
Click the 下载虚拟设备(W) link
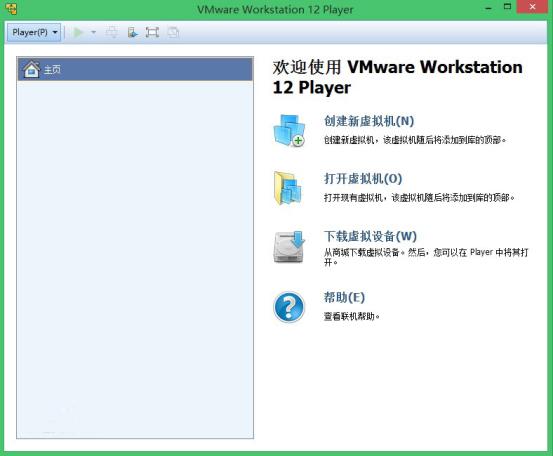tap(370, 236)
